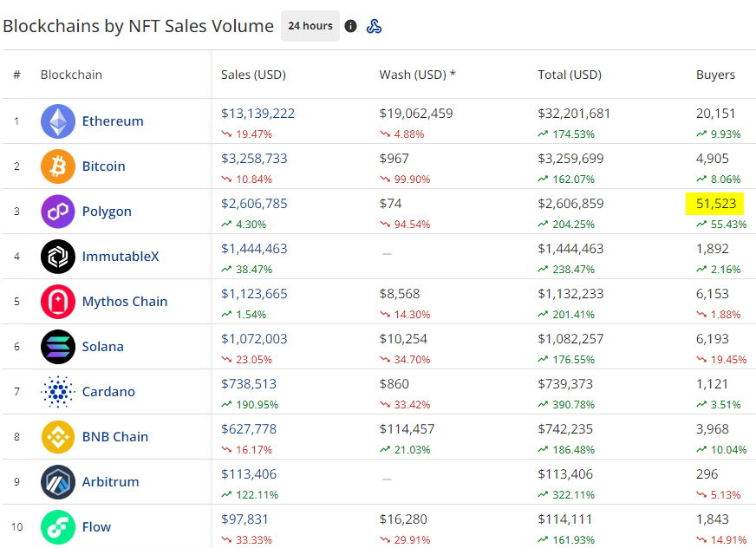Click the Mythos Chain logo icon
Viewport: 756px width, 548px height.
tap(58, 302)
